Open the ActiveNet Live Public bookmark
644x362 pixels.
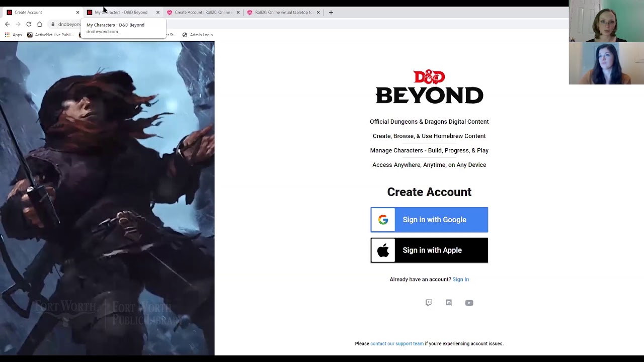[50, 35]
